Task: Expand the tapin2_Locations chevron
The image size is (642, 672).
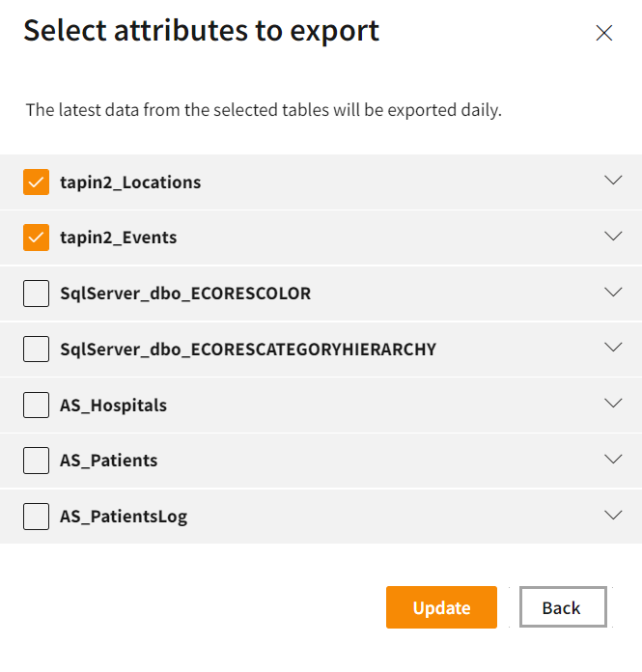Action: tap(613, 181)
